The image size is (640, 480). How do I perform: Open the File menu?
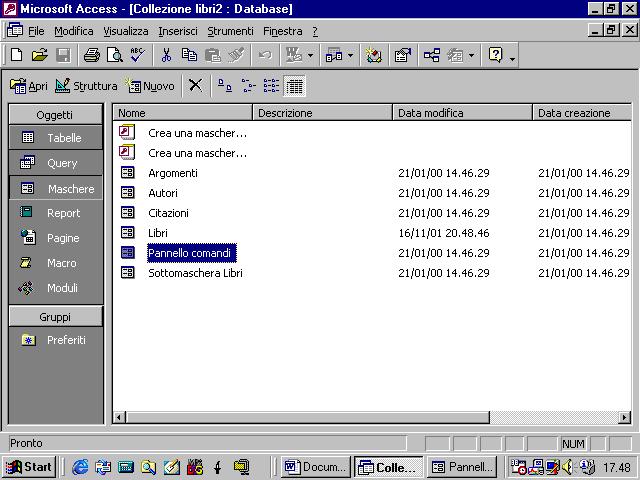[36, 31]
